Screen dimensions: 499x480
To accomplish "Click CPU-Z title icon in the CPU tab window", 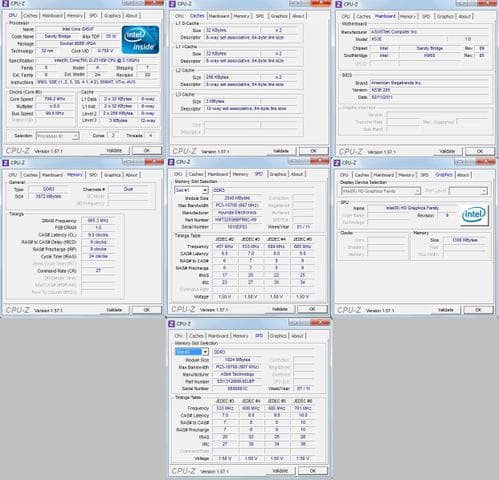I will (x=5, y=4).
